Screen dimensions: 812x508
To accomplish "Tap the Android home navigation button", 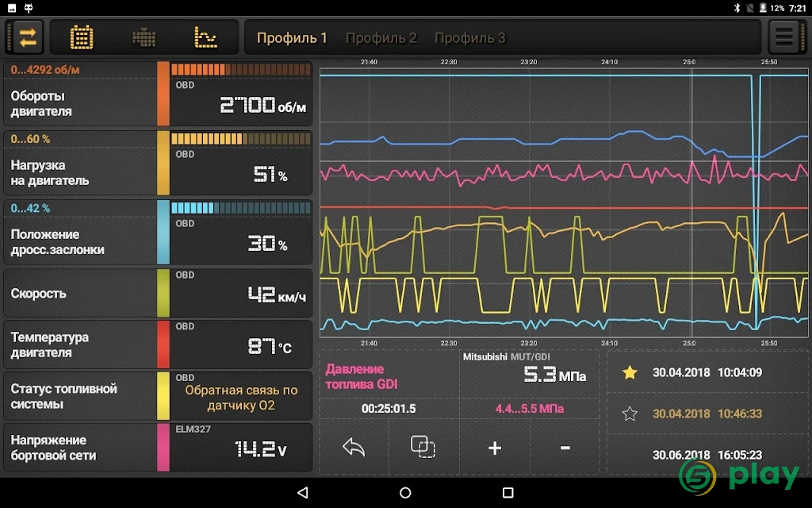I will 405,492.
